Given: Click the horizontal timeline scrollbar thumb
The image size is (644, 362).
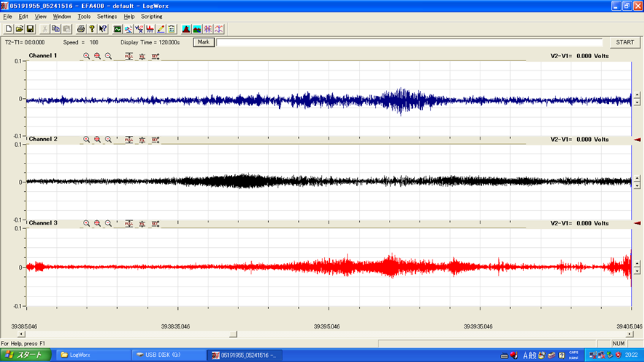Looking at the screenshot, I should 233,334.
